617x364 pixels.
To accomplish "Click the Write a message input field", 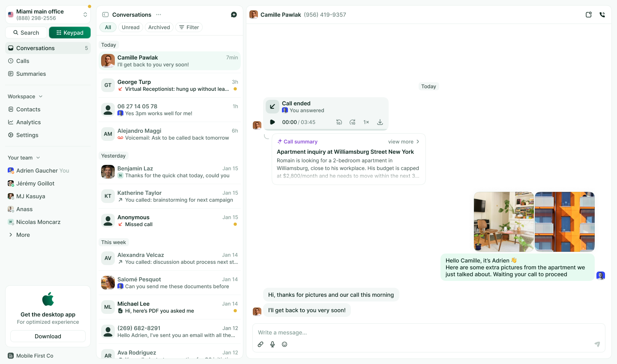I will click(428, 332).
